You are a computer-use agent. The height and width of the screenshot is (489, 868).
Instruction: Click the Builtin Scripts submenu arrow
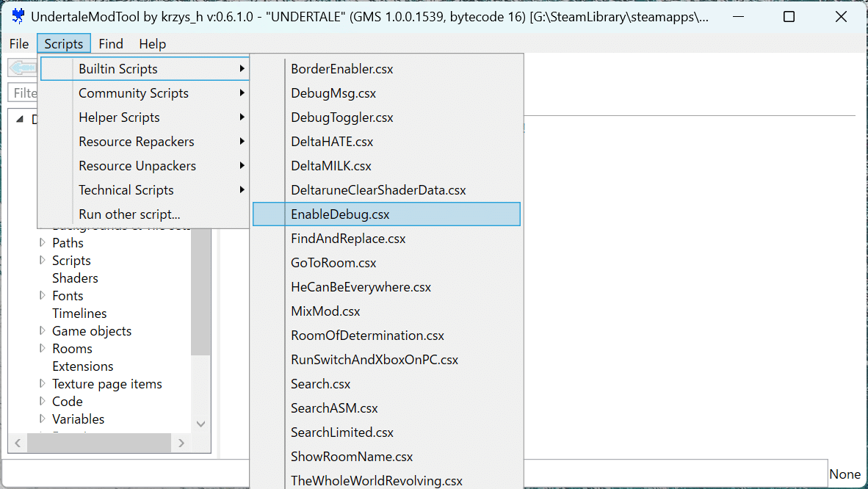click(242, 69)
